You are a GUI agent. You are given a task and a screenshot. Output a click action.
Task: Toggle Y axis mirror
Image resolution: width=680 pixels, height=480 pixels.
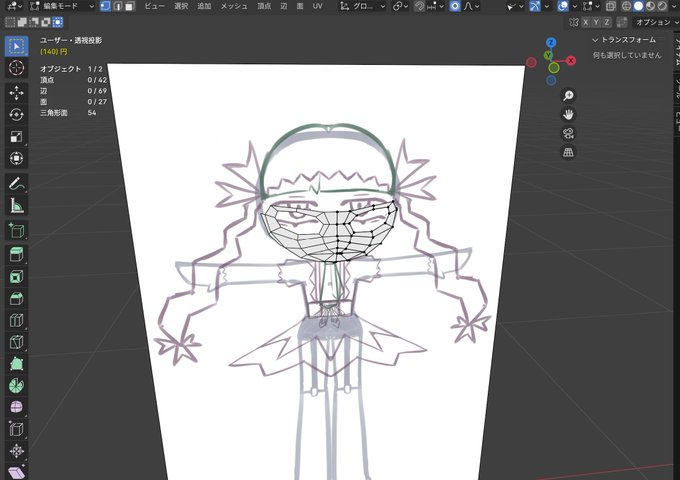(x=596, y=23)
